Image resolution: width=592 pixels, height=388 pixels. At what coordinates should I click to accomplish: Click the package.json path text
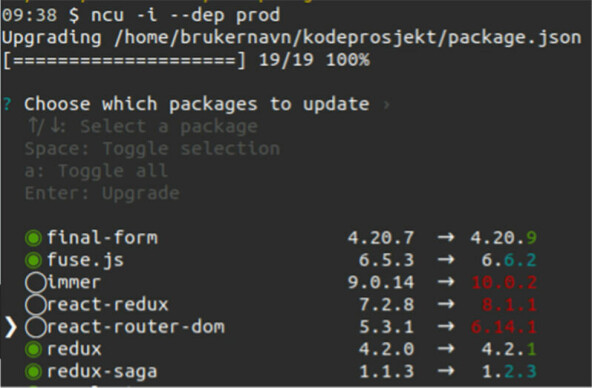347,38
